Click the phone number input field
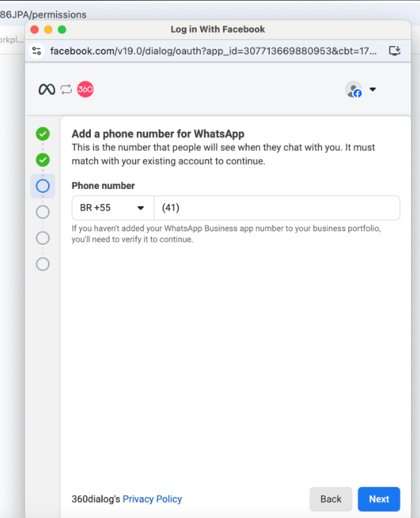The image size is (420, 518). coord(277,208)
